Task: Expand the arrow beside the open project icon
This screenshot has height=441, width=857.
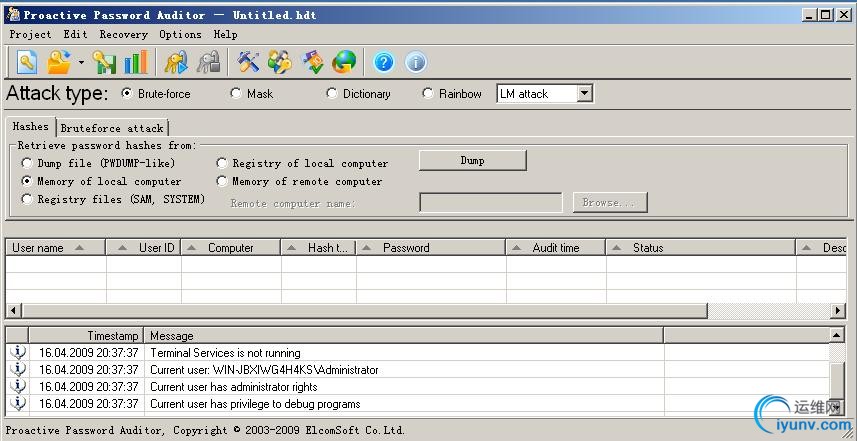Action: pos(81,62)
